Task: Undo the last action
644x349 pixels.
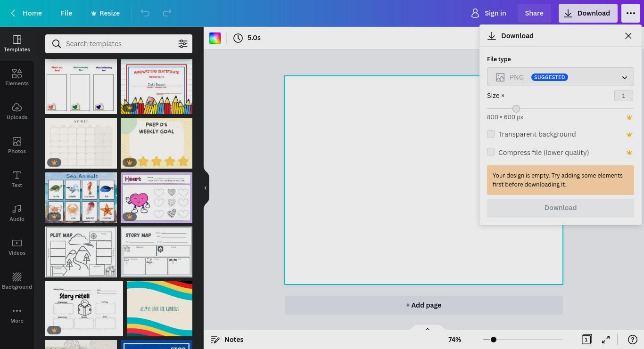Action: coord(145,13)
